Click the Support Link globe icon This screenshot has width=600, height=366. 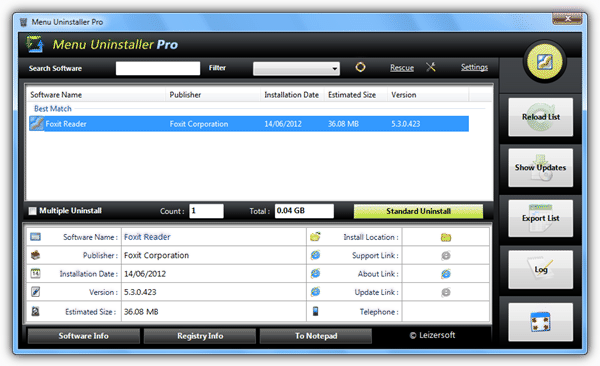[446, 255]
